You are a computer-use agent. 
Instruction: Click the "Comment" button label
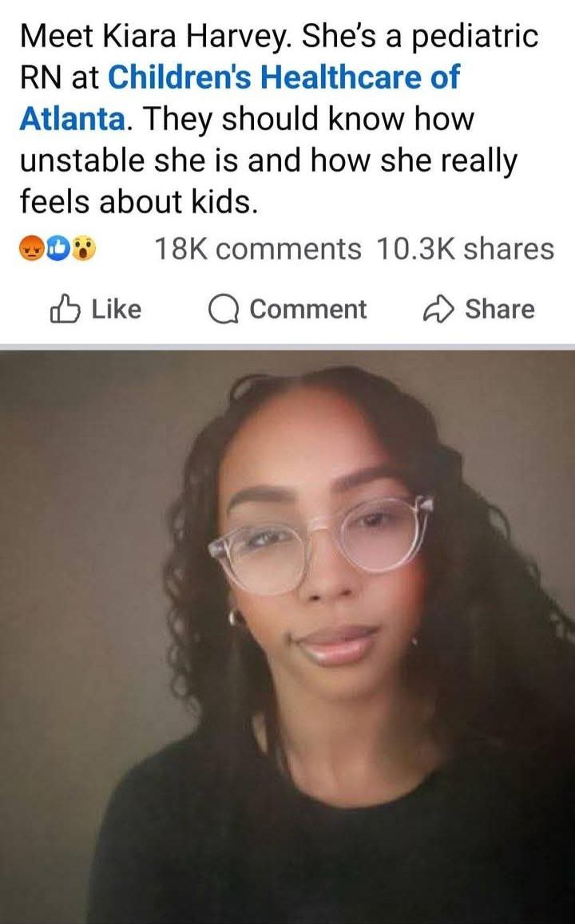point(307,310)
